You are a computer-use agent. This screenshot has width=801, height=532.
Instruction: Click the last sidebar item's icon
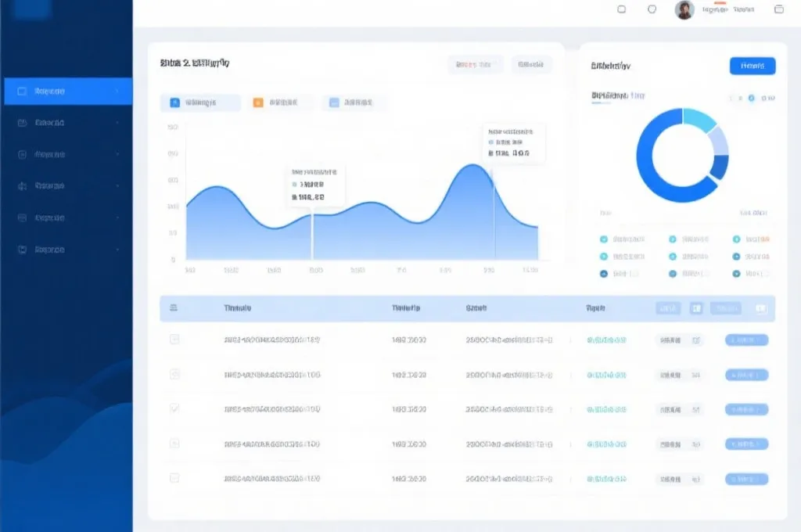[22, 250]
